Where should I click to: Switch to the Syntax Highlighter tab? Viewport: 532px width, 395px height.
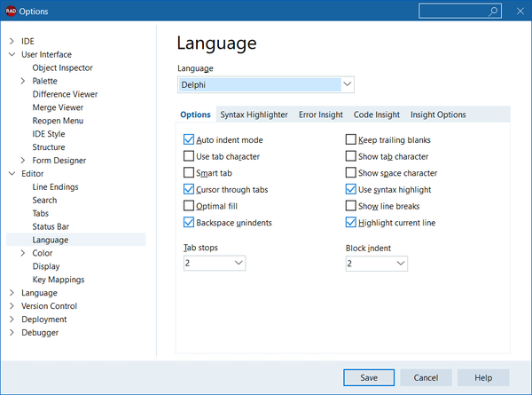(254, 115)
